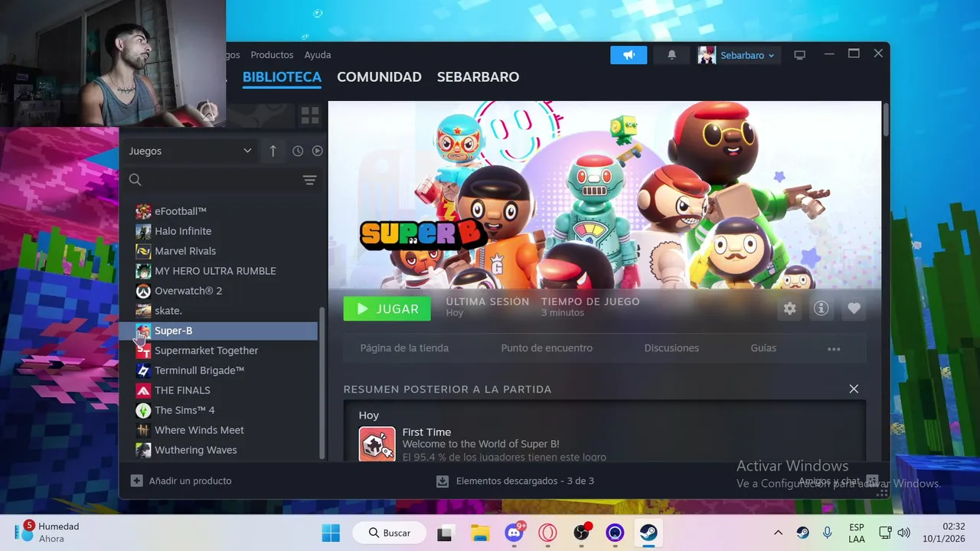Add Super-B to favorites heart
The image size is (980, 551).
click(x=854, y=308)
